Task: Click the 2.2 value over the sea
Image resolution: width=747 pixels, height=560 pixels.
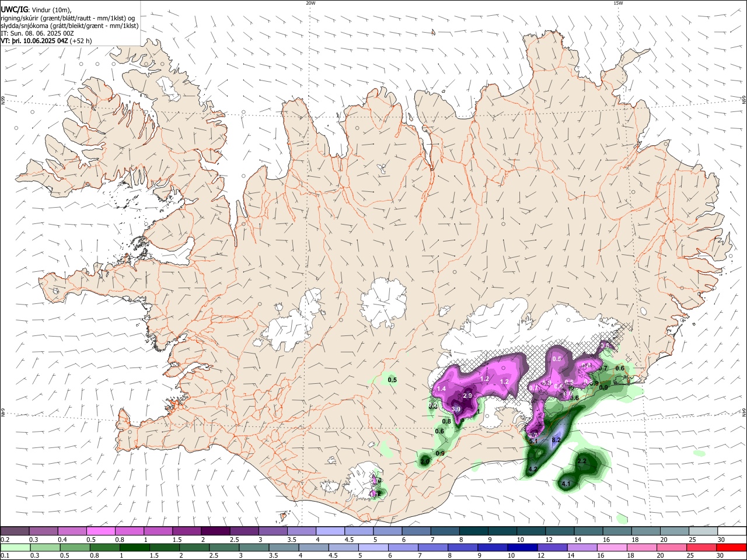Action: 582,461
